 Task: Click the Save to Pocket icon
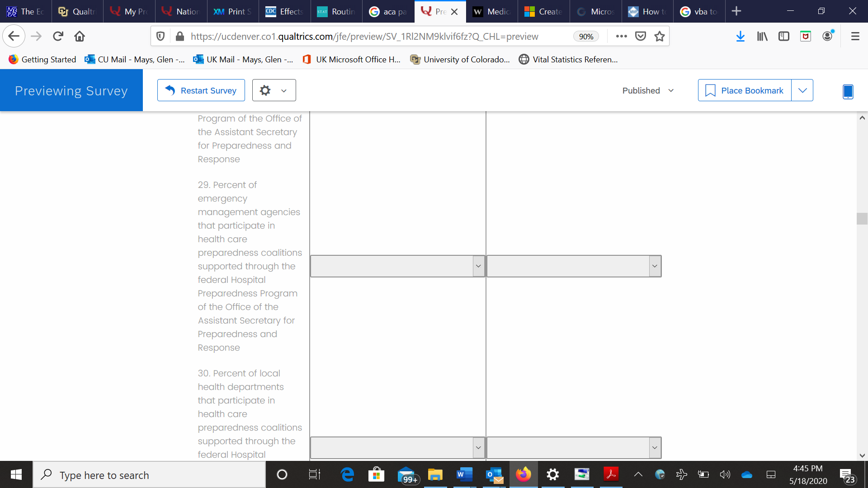pos(641,37)
